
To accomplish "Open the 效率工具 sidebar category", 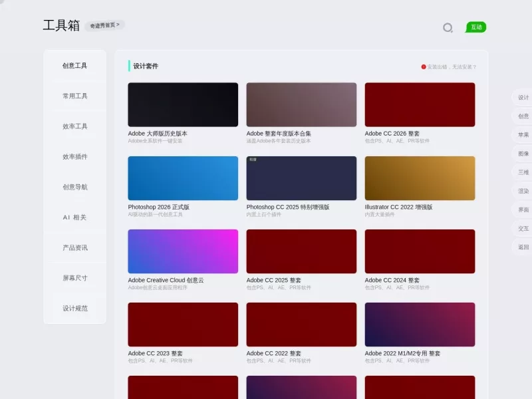I will pos(74,126).
